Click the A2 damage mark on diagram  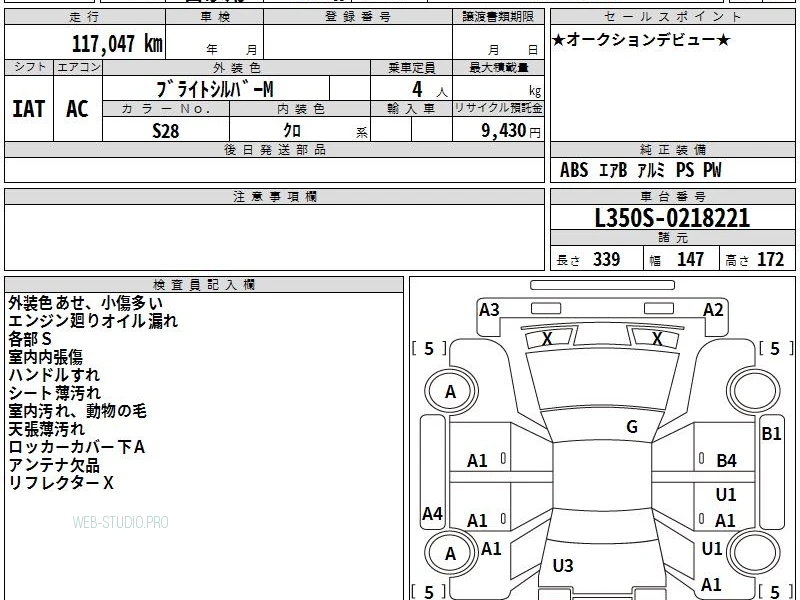coord(713,310)
